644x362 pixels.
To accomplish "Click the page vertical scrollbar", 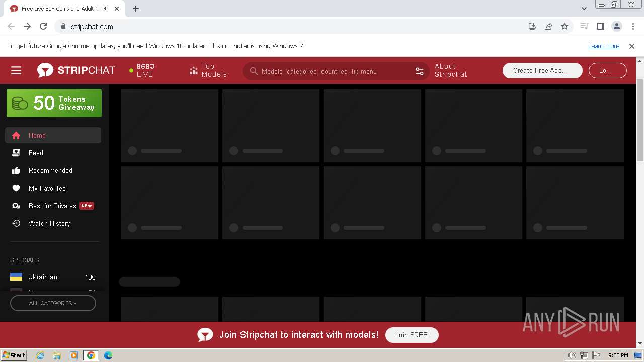I will (x=640, y=121).
